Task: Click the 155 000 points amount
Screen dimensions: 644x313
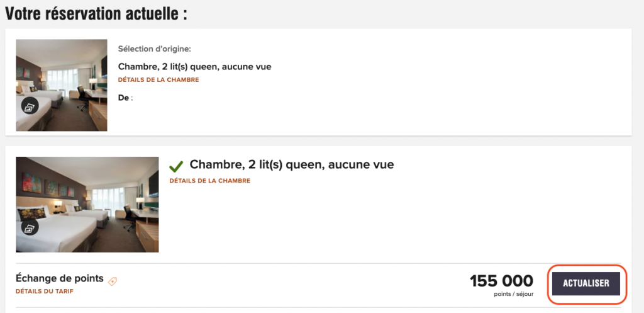Action: (501, 281)
